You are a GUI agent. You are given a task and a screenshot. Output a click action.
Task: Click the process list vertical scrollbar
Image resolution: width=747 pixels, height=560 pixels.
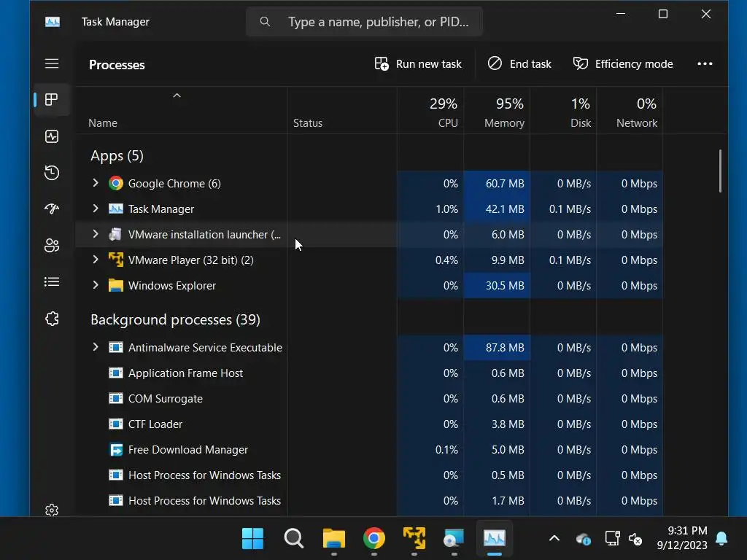pos(720,171)
